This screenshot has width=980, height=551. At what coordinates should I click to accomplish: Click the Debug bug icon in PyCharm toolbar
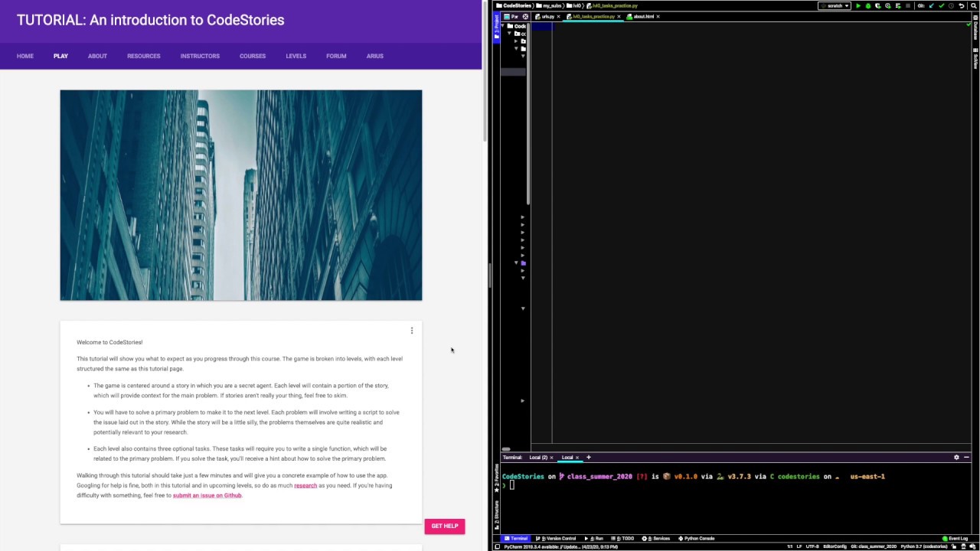click(x=868, y=5)
